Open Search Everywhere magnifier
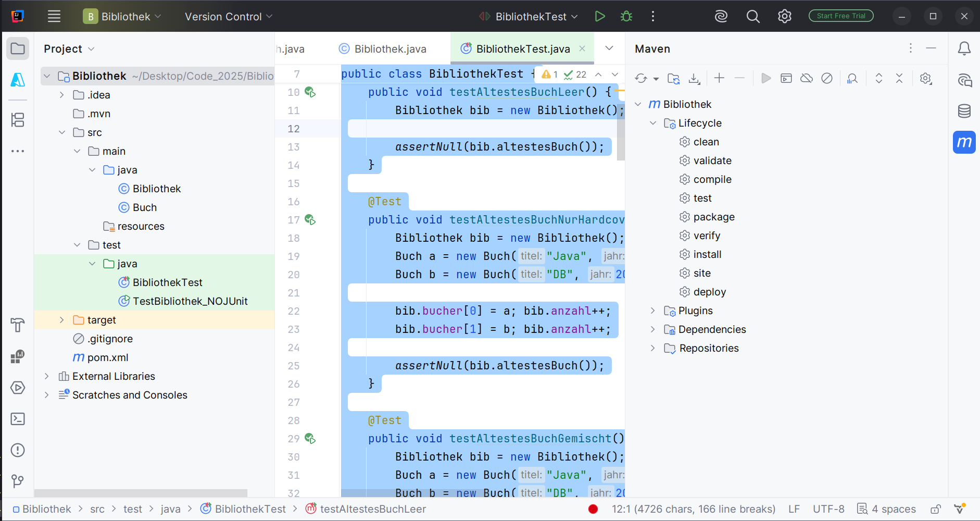This screenshot has width=980, height=521. 753,17
